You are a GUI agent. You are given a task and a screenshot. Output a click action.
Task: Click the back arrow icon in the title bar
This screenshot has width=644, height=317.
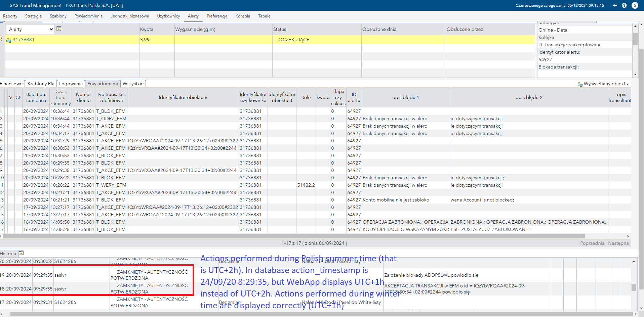[614, 5]
